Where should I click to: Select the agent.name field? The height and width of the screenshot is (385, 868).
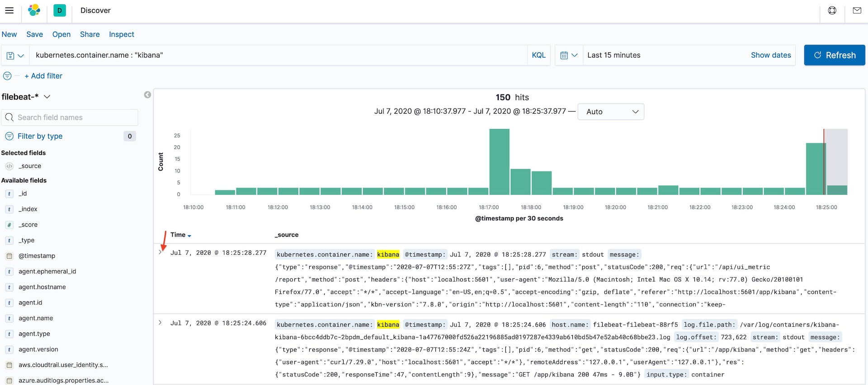(x=36, y=318)
